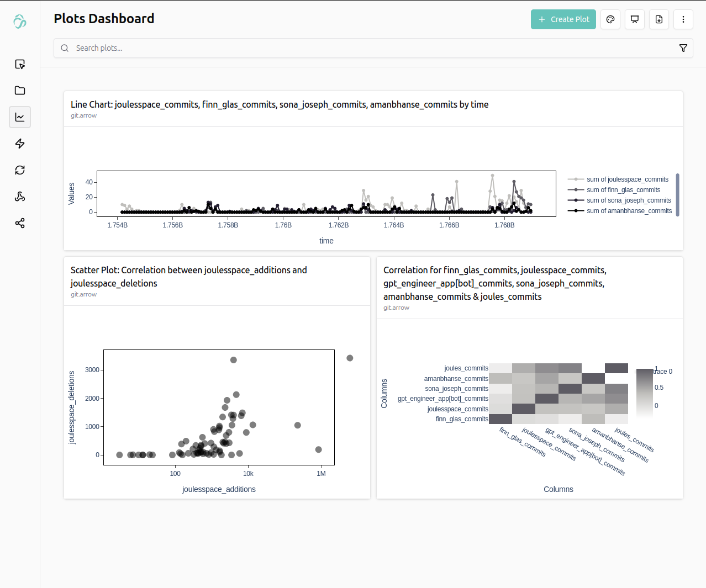Open the lightning bolt sidebar icon
Viewport: 706px width, 588px height.
(20, 144)
